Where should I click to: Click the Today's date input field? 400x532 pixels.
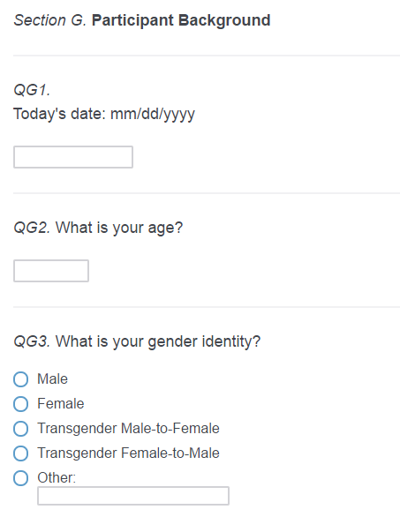73,157
